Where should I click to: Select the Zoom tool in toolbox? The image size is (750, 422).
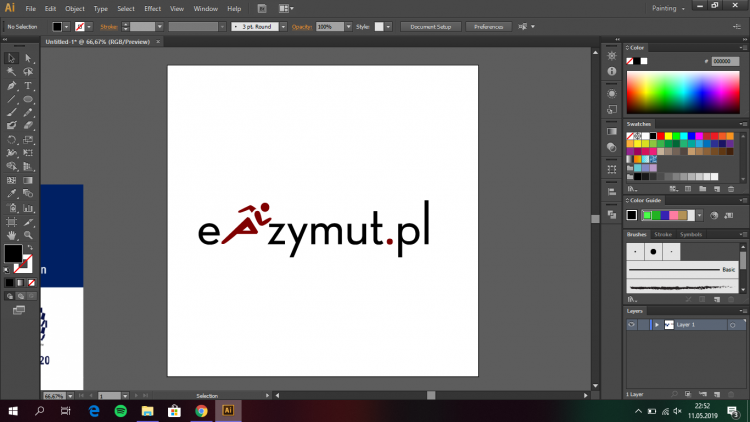28,235
